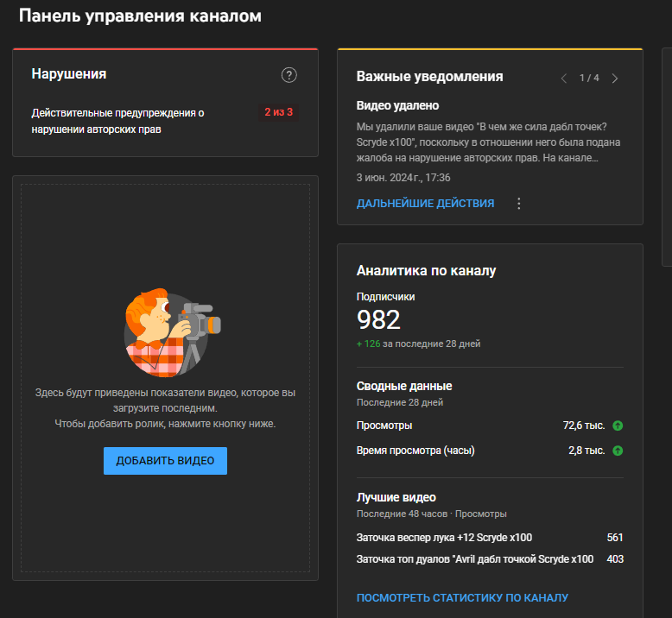
Task: Click green up arrow next to Просмотры
Action: 618,426
